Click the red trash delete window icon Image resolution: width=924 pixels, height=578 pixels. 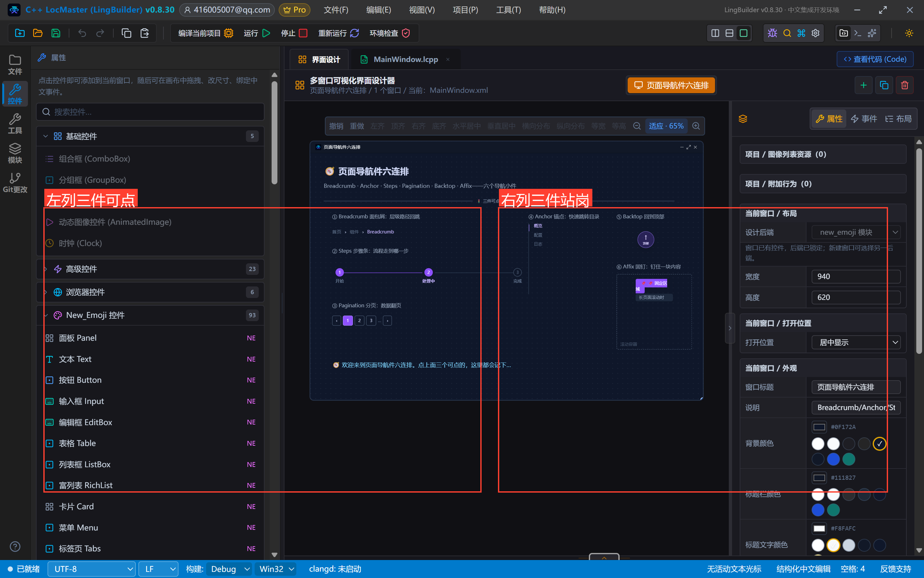[x=904, y=85]
